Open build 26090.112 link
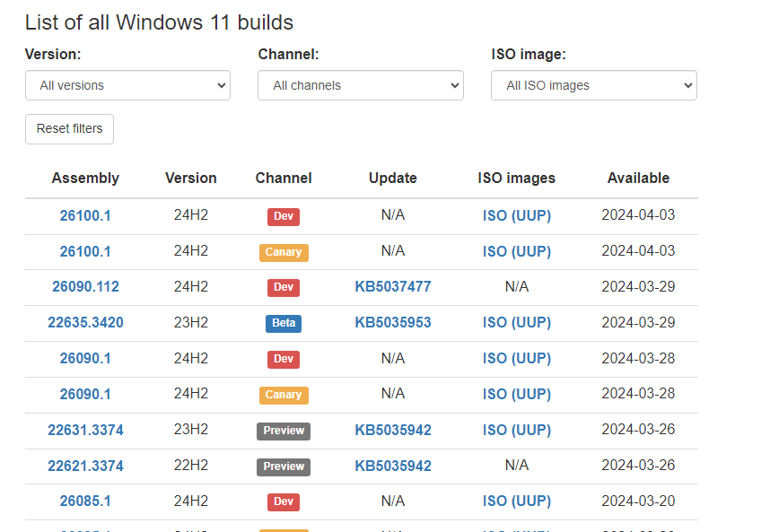761x532 pixels. coord(85,286)
